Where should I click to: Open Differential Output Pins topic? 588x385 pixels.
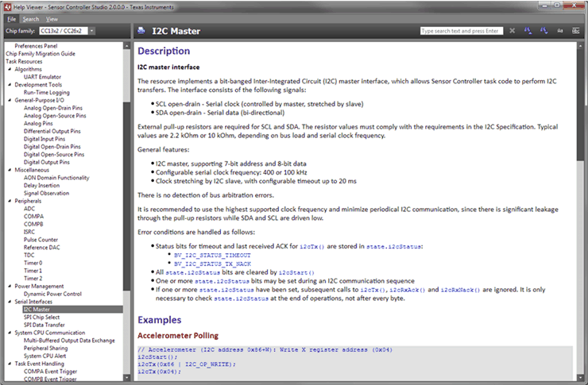pos(52,131)
